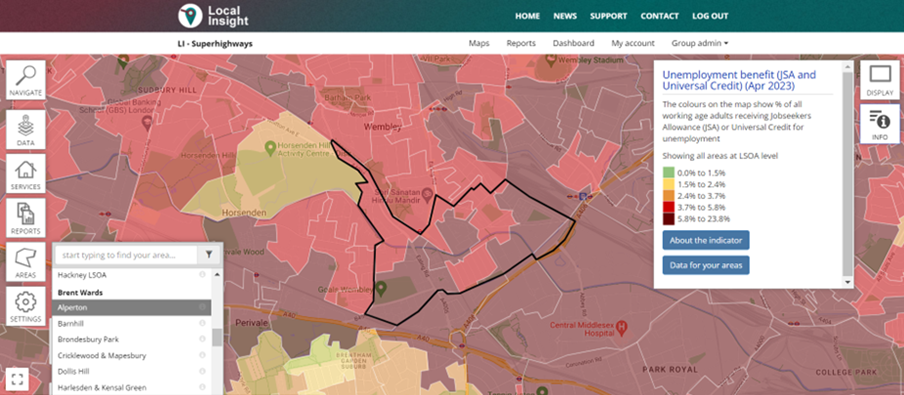Open the Settings gear panel

(26, 306)
